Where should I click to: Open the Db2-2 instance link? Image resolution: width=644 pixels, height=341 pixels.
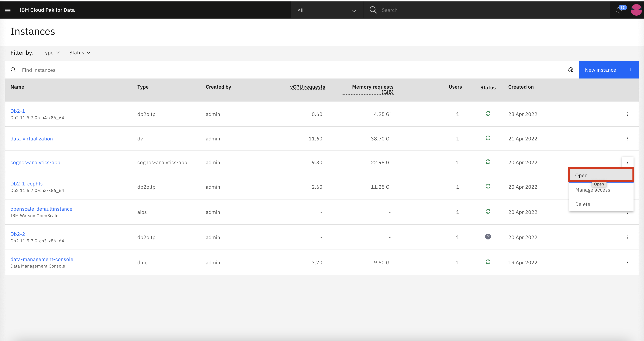tap(17, 234)
